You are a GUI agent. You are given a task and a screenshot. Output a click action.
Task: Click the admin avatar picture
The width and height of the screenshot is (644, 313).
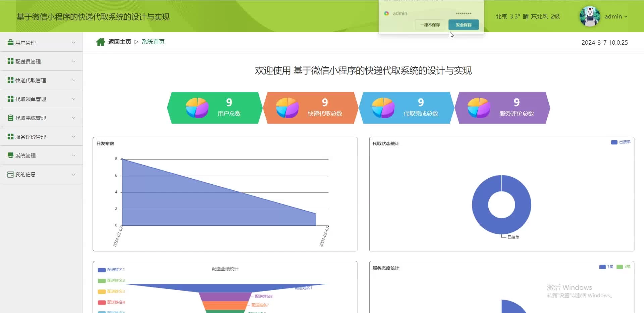tap(590, 16)
